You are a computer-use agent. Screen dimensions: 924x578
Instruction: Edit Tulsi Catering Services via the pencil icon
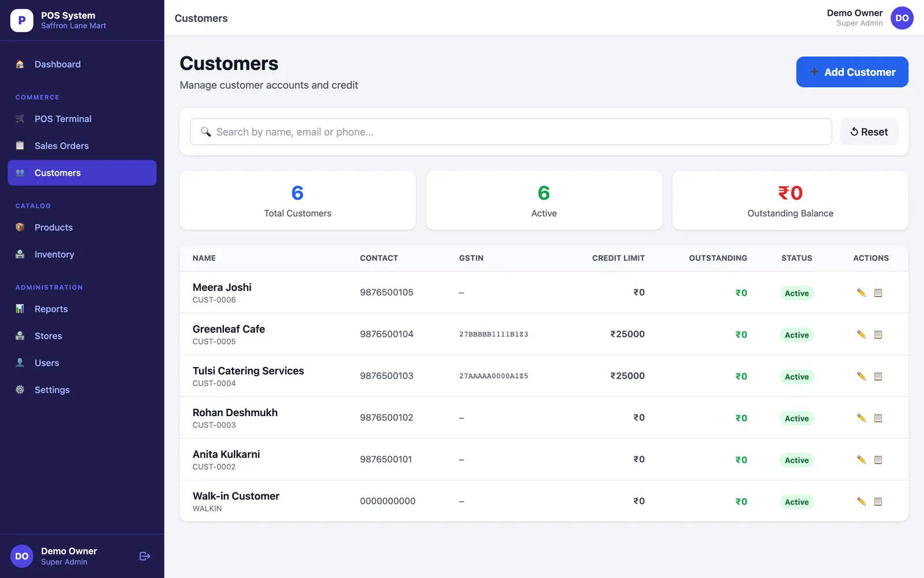tap(861, 376)
